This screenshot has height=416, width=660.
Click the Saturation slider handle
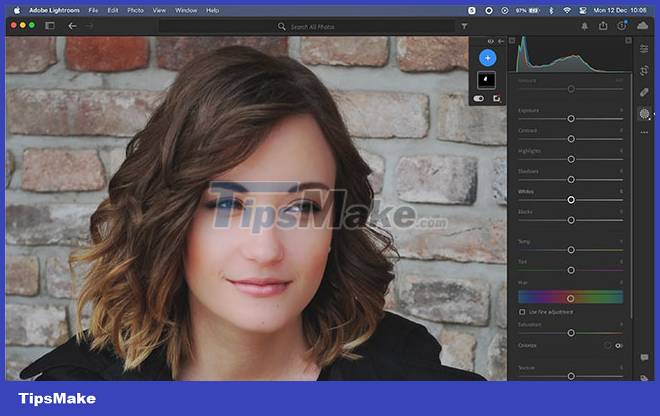click(x=571, y=333)
